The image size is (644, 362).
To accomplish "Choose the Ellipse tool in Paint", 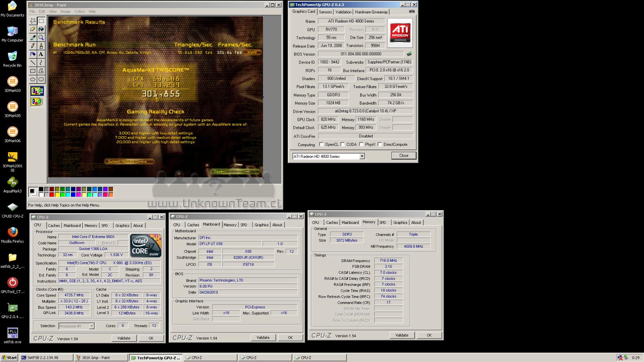I will (x=33, y=79).
